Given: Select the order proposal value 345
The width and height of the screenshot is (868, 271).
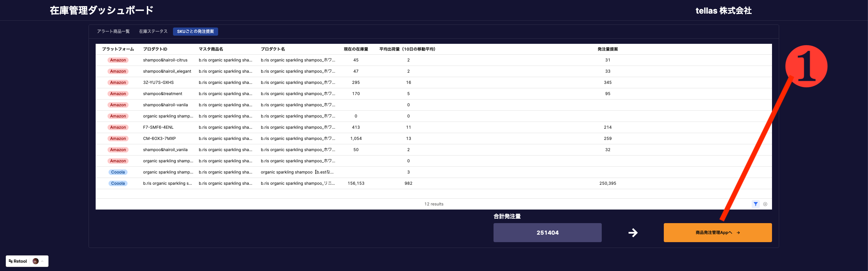Looking at the screenshot, I should (608, 83).
